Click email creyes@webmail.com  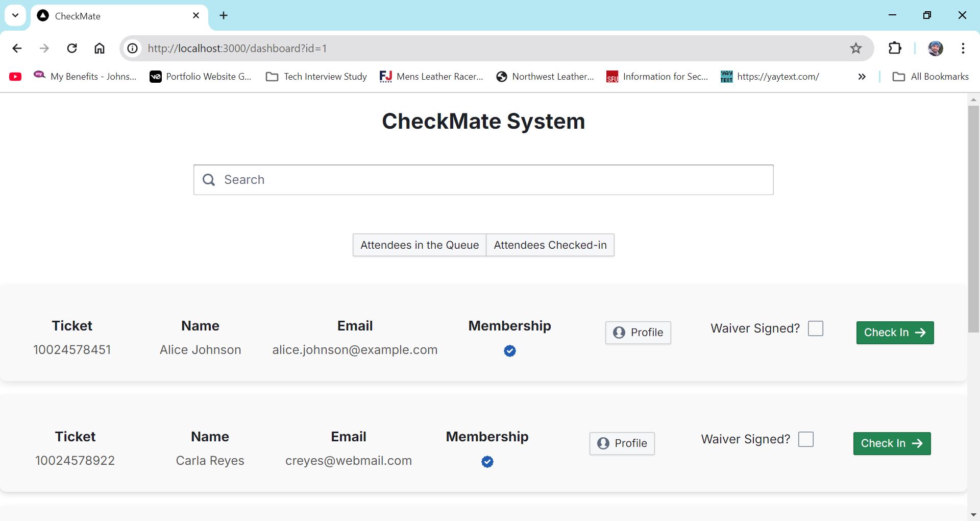coord(349,461)
